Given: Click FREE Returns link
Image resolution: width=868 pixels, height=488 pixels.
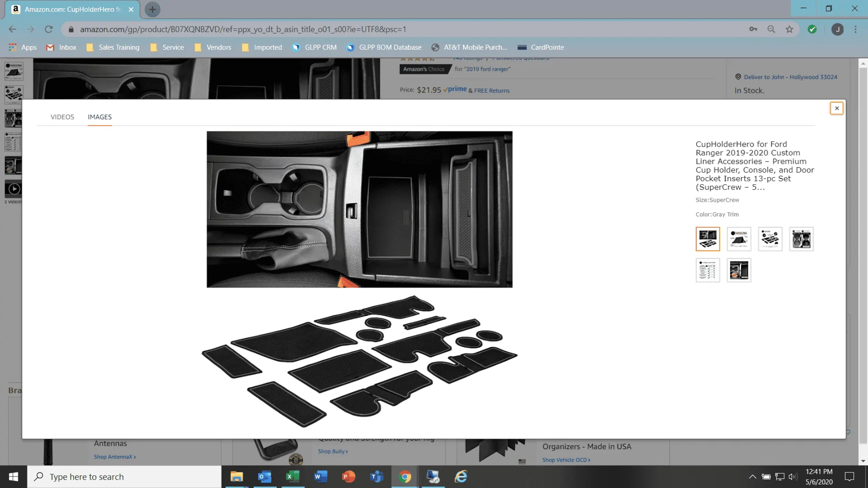Looking at the screenshot, I should 492,90.
